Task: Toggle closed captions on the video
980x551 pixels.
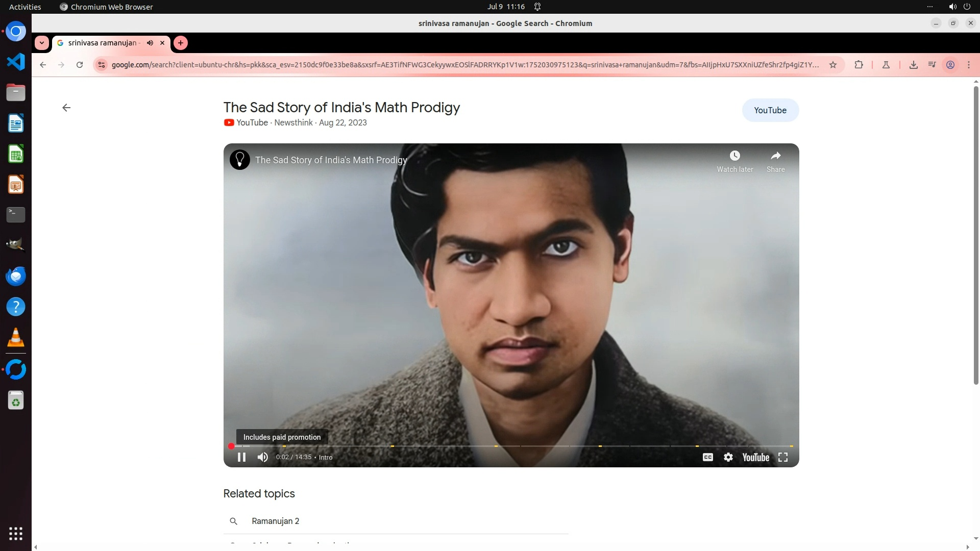Action: (707, 457)
